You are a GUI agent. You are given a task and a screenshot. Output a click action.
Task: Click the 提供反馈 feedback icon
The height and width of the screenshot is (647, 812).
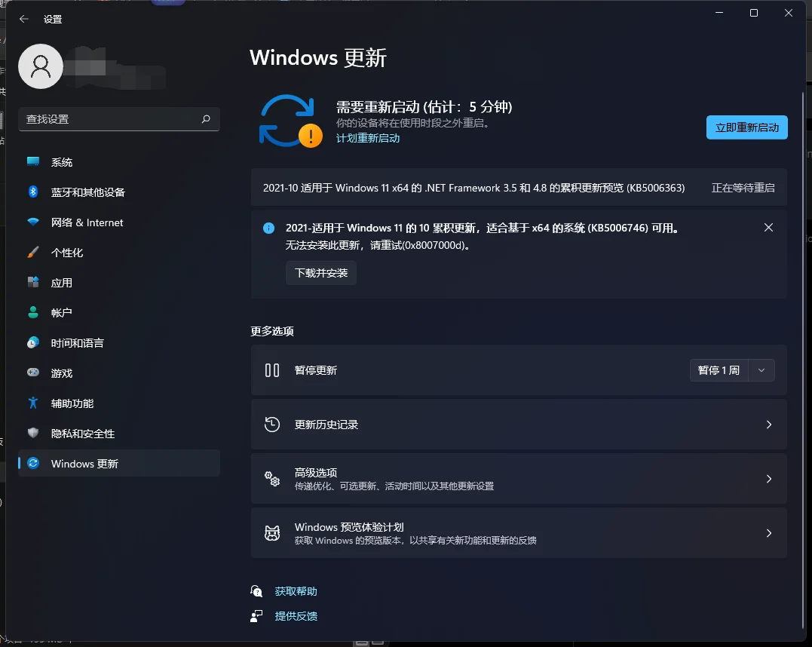[256, 616]
